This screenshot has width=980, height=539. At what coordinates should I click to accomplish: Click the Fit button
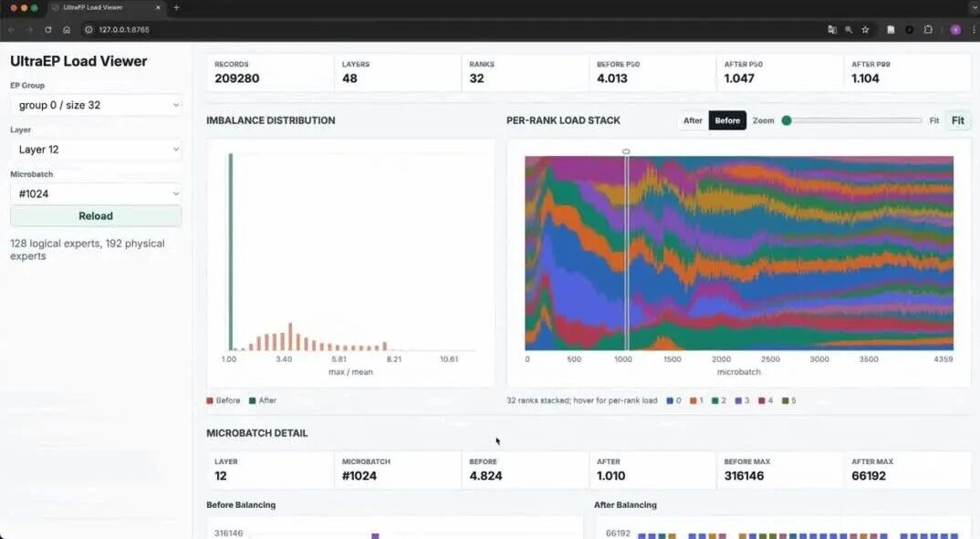point(957,120)
